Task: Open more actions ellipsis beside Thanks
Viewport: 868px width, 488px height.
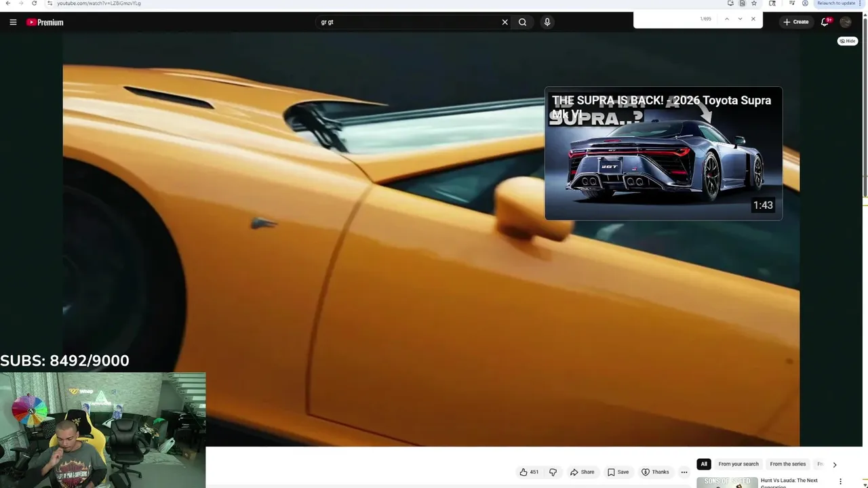Action: coord(684,472)
